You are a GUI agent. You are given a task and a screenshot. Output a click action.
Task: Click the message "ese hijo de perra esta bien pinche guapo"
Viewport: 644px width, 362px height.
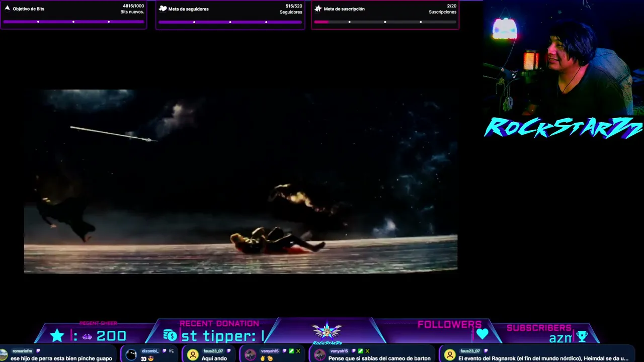61,358
